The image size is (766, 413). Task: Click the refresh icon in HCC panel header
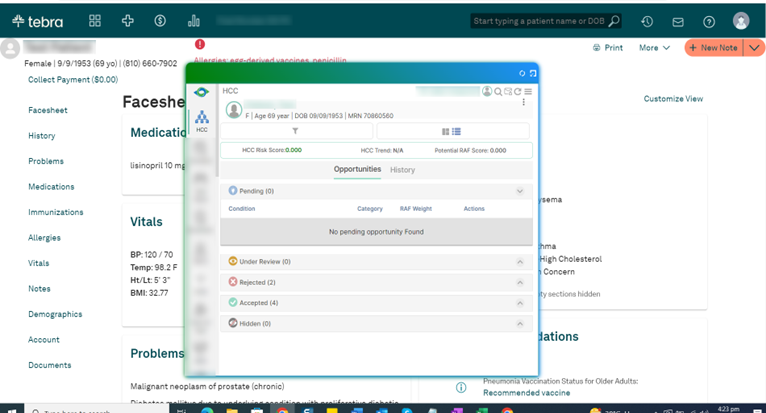[x=516, y=91]
